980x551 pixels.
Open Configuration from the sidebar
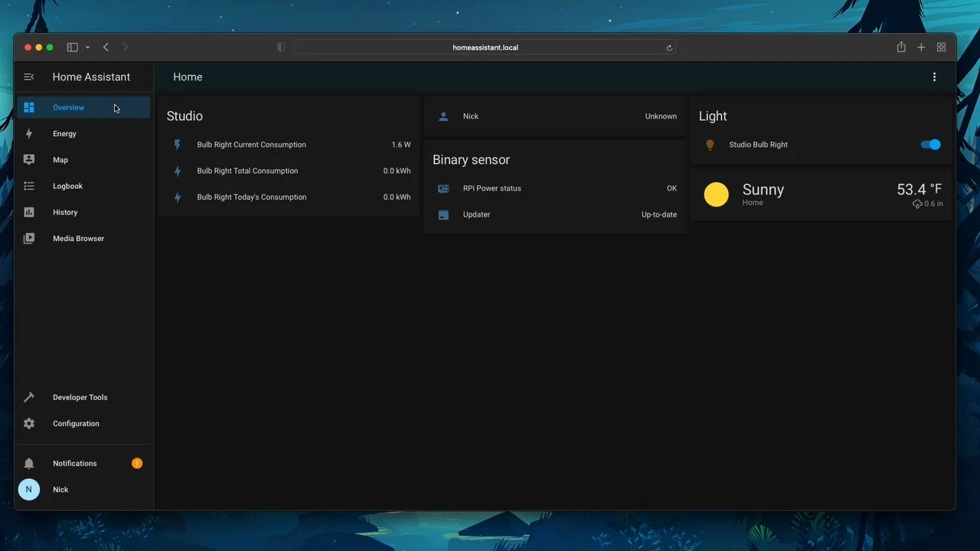click(84, 423)
